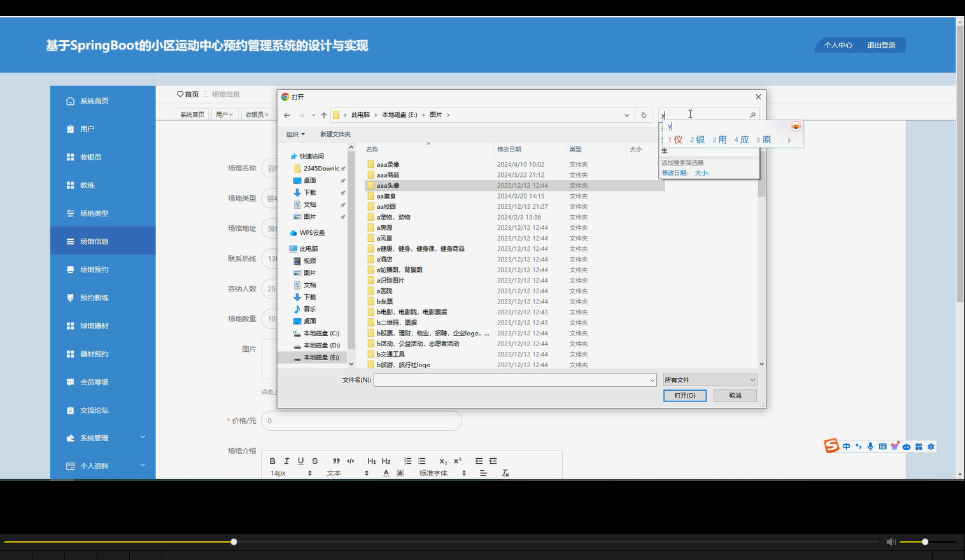This screenshot has height=560, width=965.
Task: Apply H1 heading format
Action: pyautogui.click(x=372, y=460)
